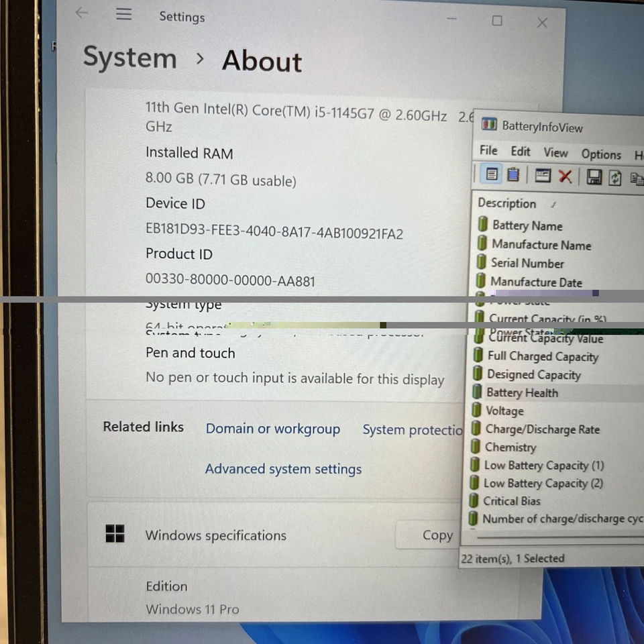
Task: Open the File menu in BatteryInfoView
Action: (488, 151)
